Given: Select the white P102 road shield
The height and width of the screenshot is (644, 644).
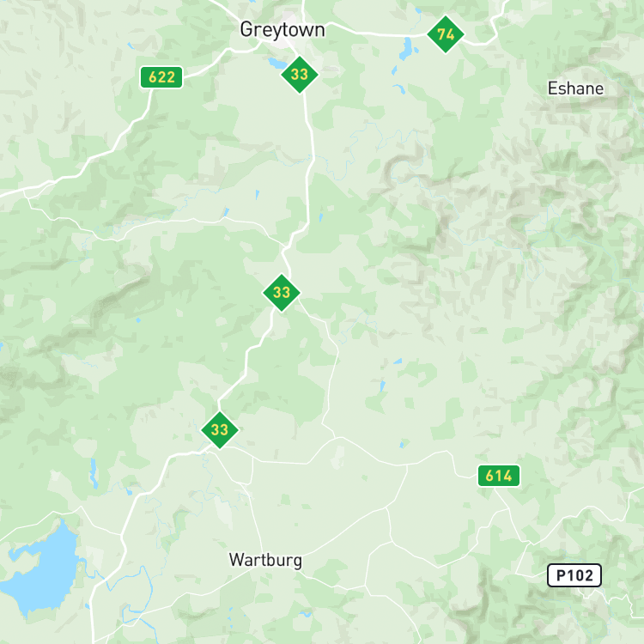Looking at the screenshot, I should coord(574,575).
